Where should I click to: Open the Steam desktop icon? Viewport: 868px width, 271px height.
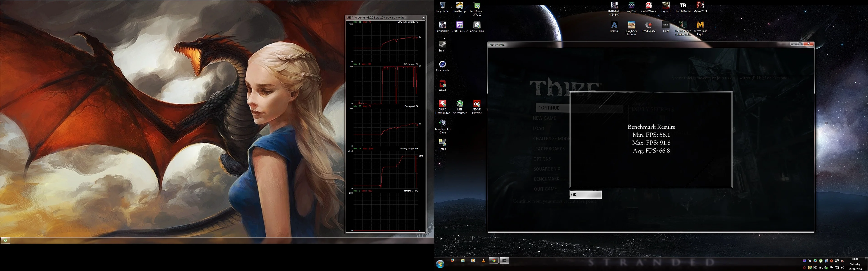point(442,47)
